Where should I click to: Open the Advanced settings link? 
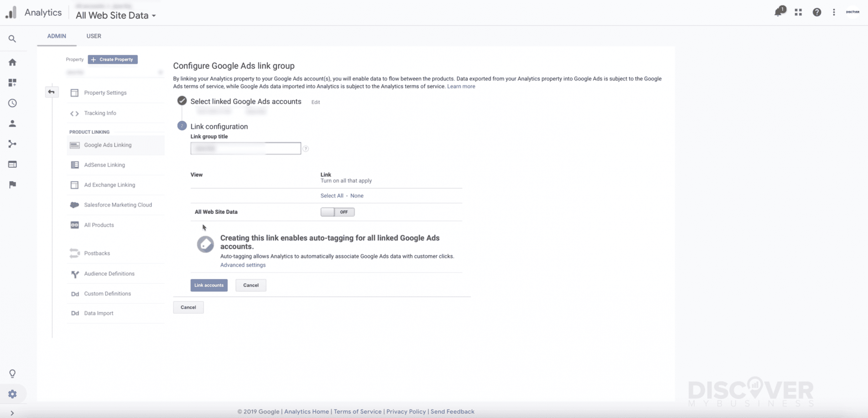point(243,265)
